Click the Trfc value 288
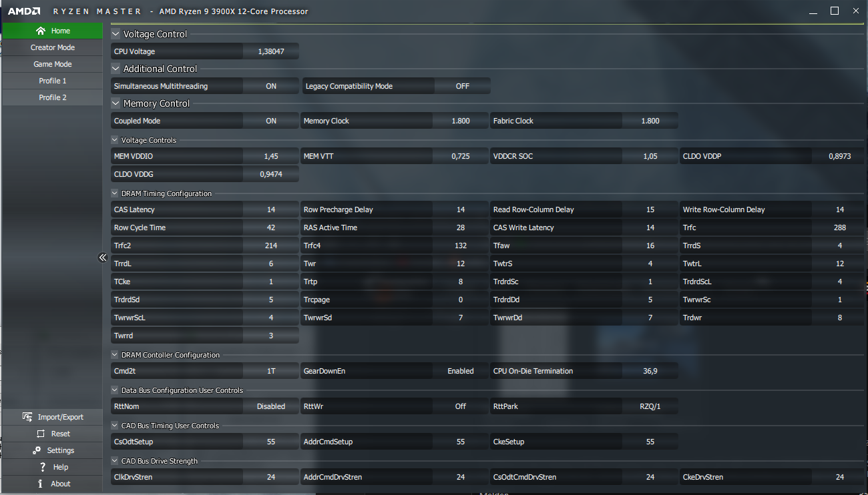 coord(840,227)
